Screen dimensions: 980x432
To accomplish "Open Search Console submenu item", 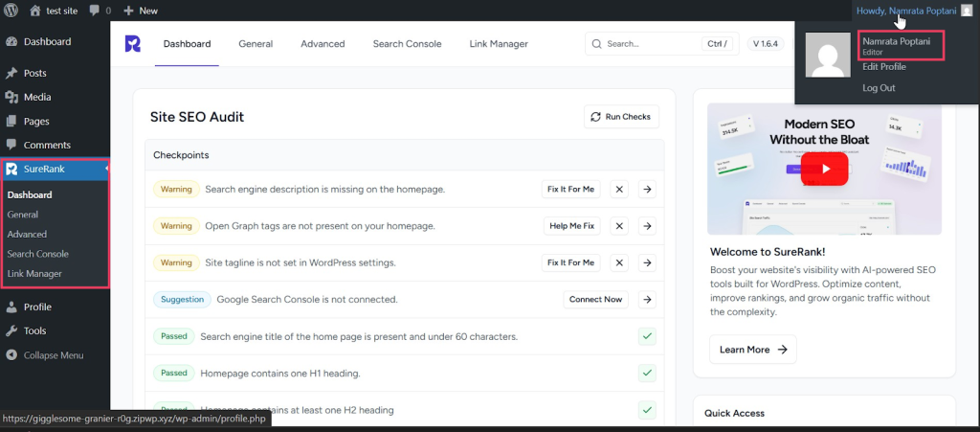I will pos(38,254).
